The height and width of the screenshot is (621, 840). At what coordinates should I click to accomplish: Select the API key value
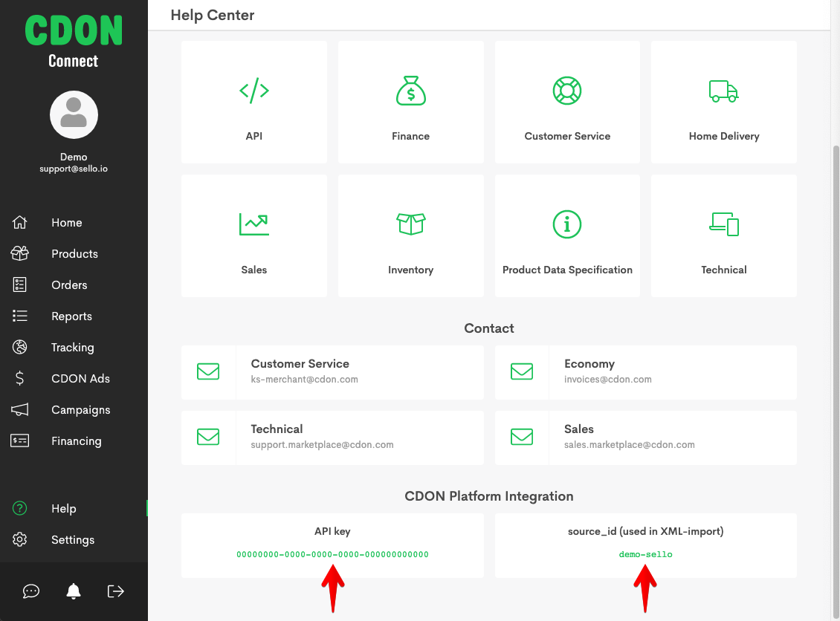tap(333, 554)
